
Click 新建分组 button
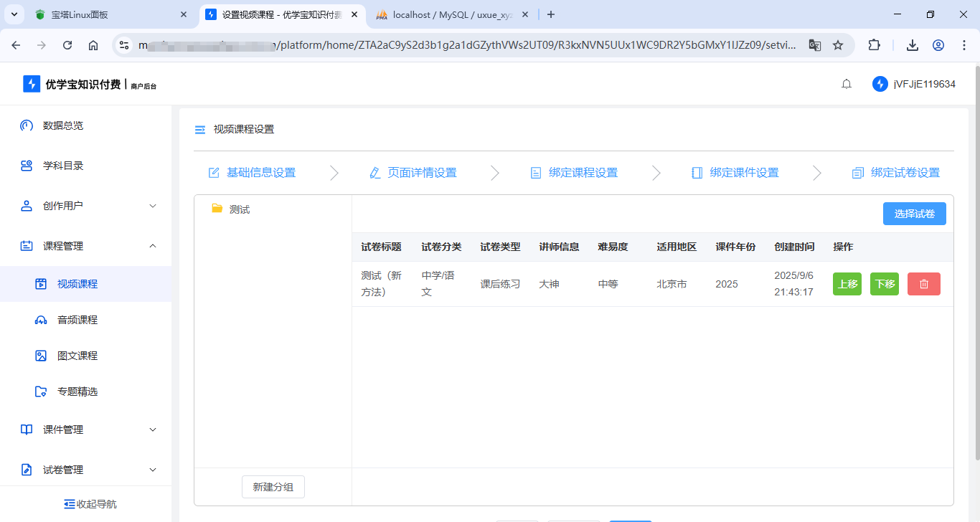(273, 487)
